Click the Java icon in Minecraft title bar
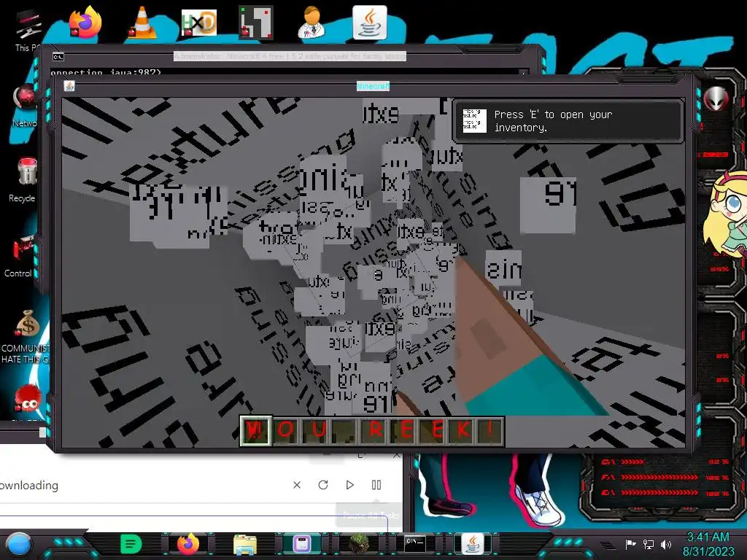 69,86
